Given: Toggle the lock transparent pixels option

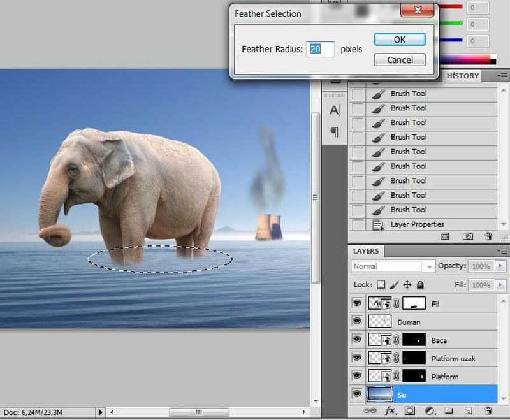Looking at the screenshot, I should (381, 285).
